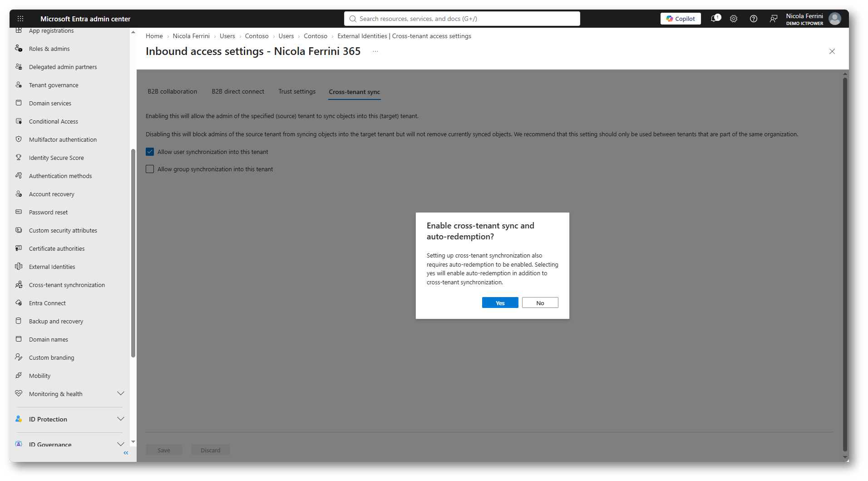Switch to the Trust settings tab
The width and height of the screenshot is (868, 481).
pyautogui.click(x=297, y=92)
